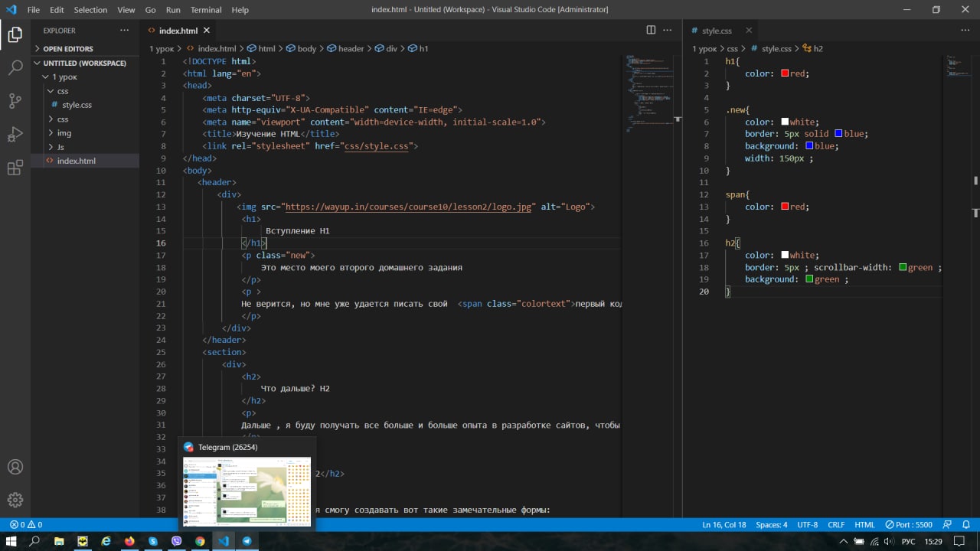
Task: Open the notifications bell in status bar
Action: (967, 525)
